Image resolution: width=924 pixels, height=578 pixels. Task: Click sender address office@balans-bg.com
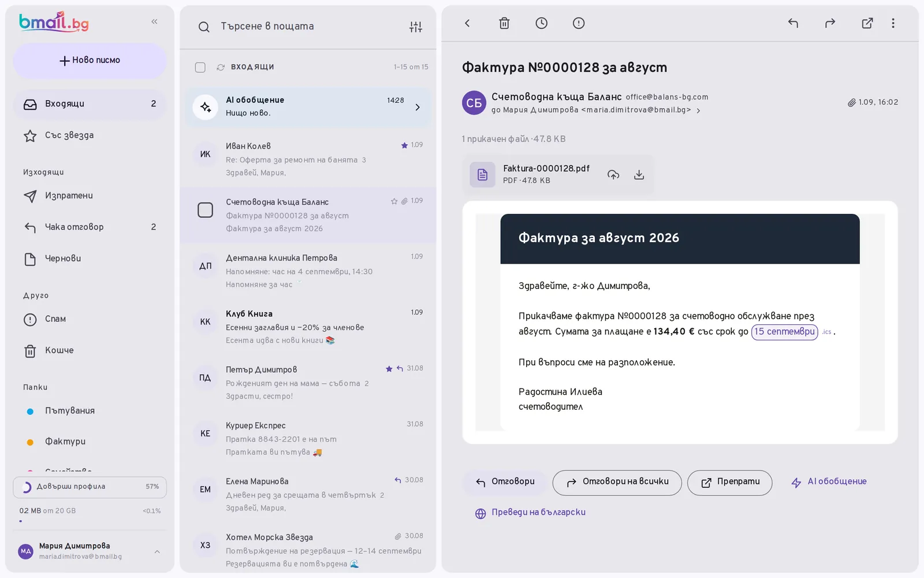coord(667,97)
